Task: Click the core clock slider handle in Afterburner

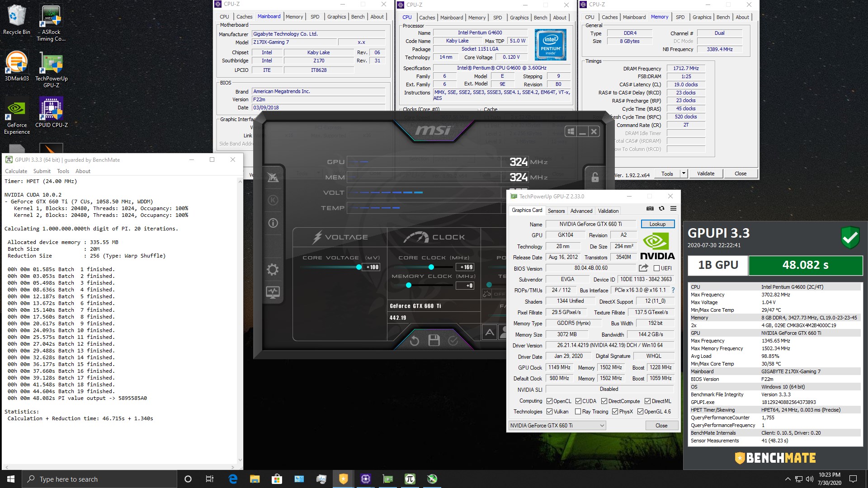Action: (x=431, y=267)
